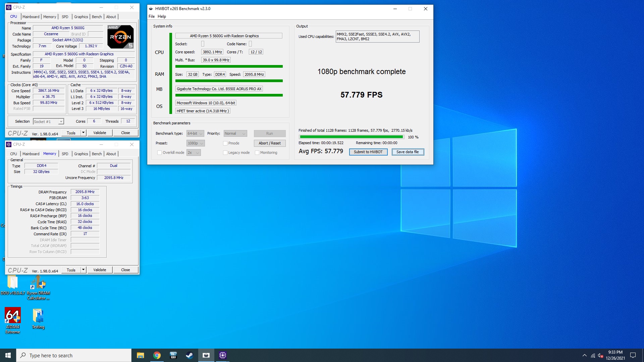Open the Help menu in HWBOT x265
The height and width of the screenshot is (362, 644).
point(162,16)
